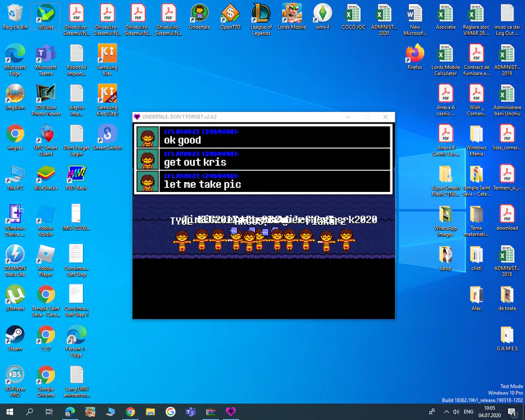Select the Don't Forget heart taskbar icon

[x=230, y=412]
